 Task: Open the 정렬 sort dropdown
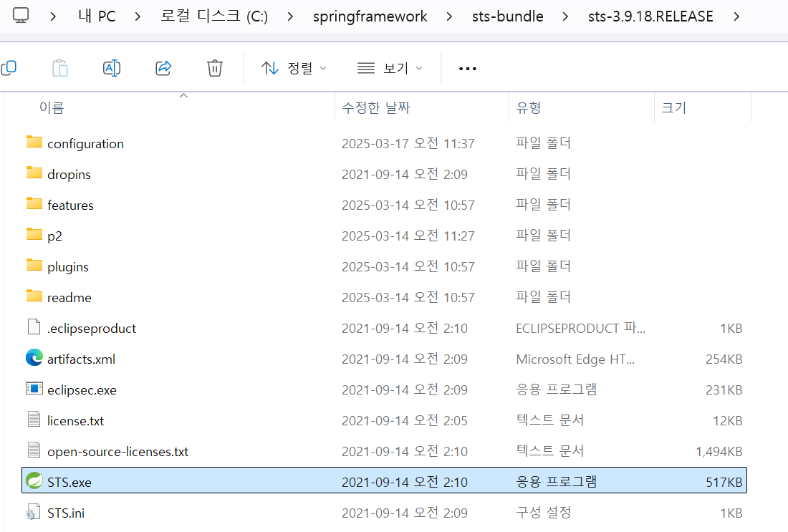pyautogui.click(x=294, y=68)
